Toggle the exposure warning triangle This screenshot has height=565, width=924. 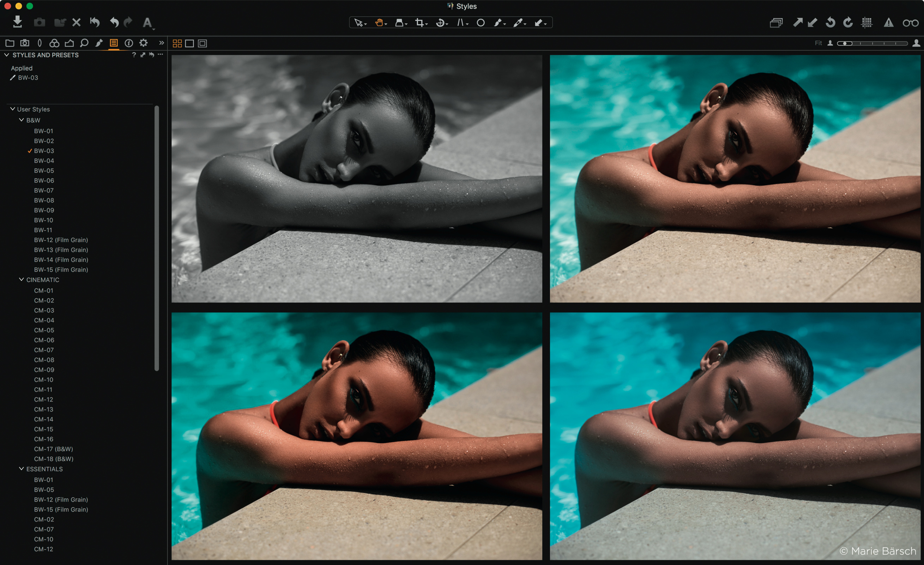[888, 23]
